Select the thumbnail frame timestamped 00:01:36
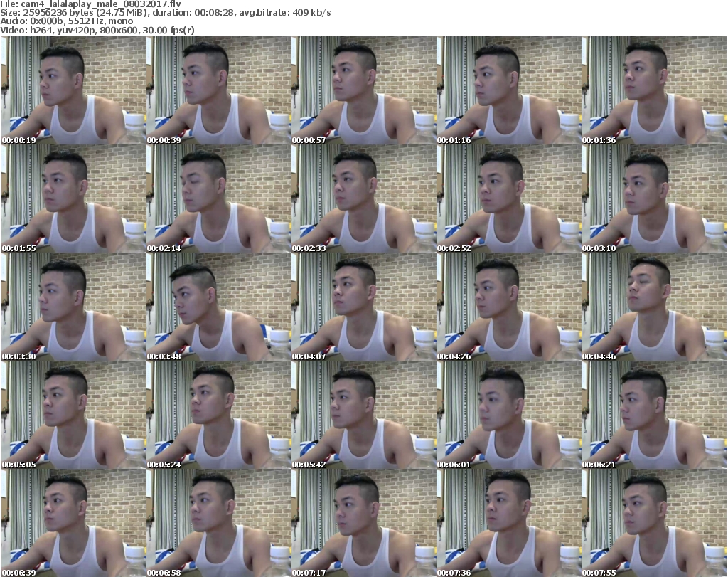728x577 pixels. click(654, 90)
